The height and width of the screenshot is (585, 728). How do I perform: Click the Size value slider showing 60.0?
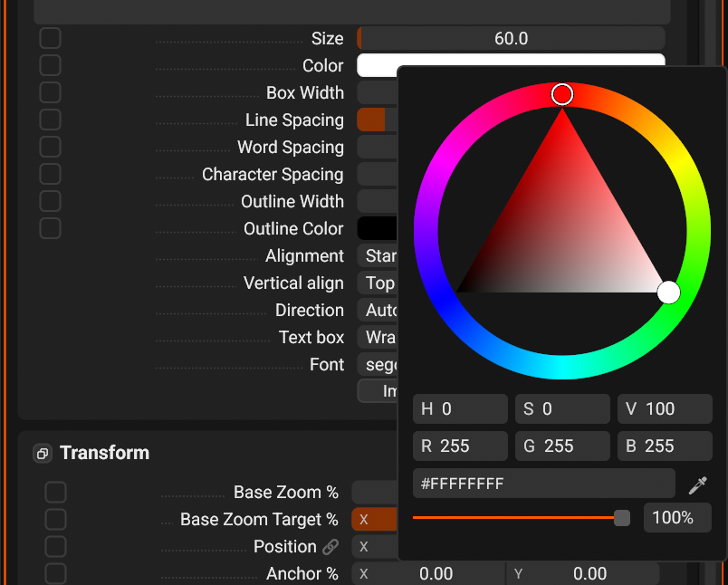(x=511, y=38)
